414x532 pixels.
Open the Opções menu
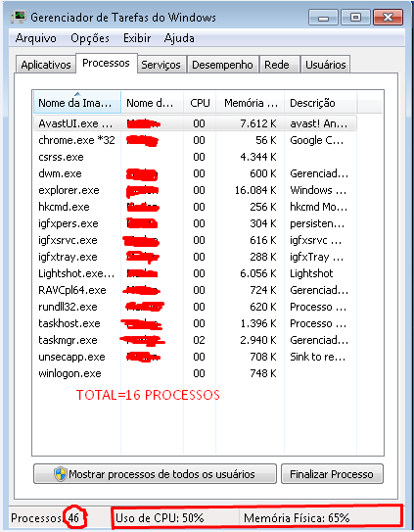coord(90,38)
